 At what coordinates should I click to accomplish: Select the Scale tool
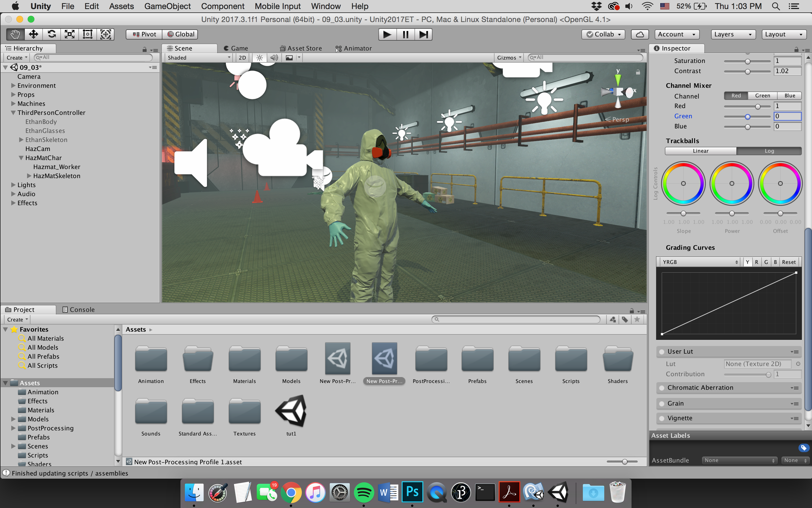[x=69, y=34]
